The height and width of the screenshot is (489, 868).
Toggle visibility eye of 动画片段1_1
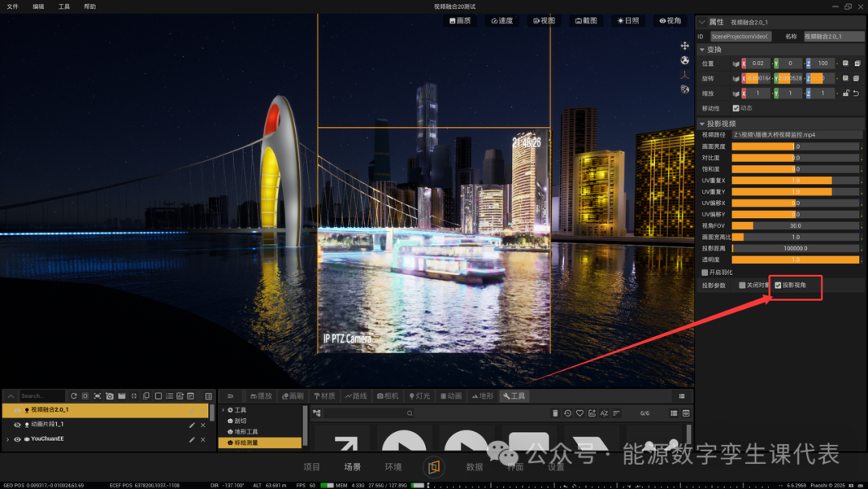[17, 425]
